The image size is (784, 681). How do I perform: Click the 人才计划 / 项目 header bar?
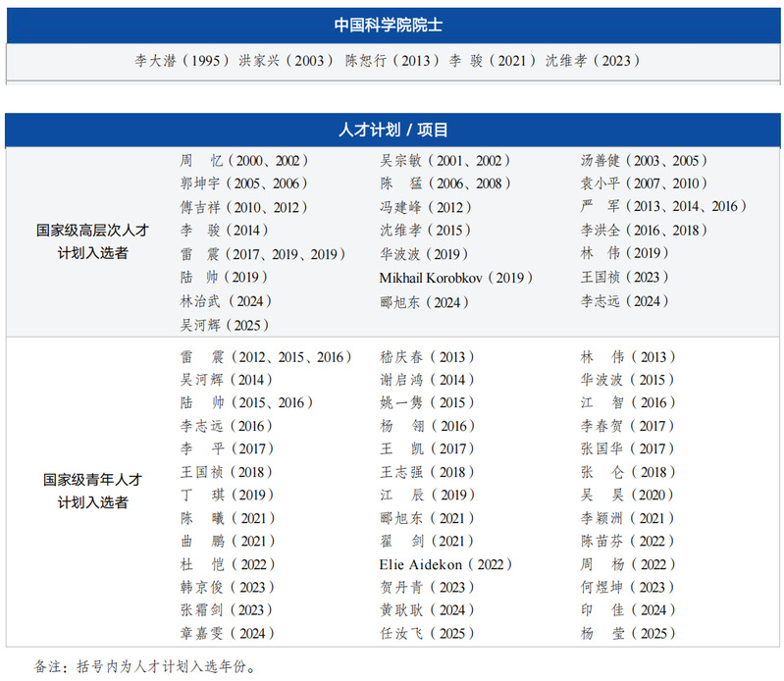point(394,130)
